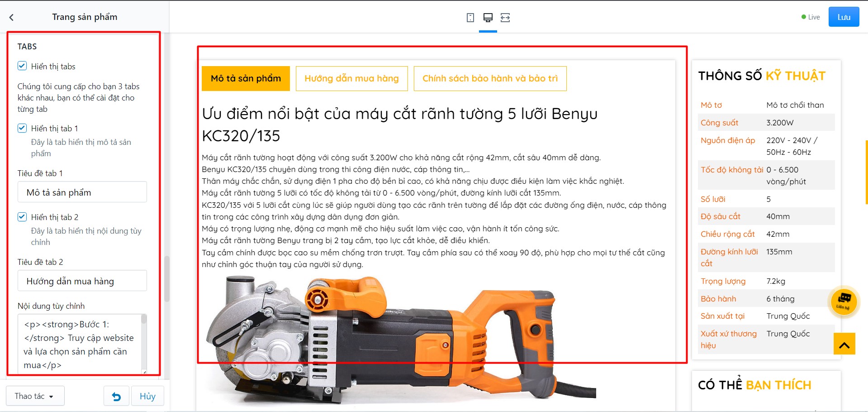Uncheck Hiển thị tab 1
868x412 pixels.
click(22, 128)
